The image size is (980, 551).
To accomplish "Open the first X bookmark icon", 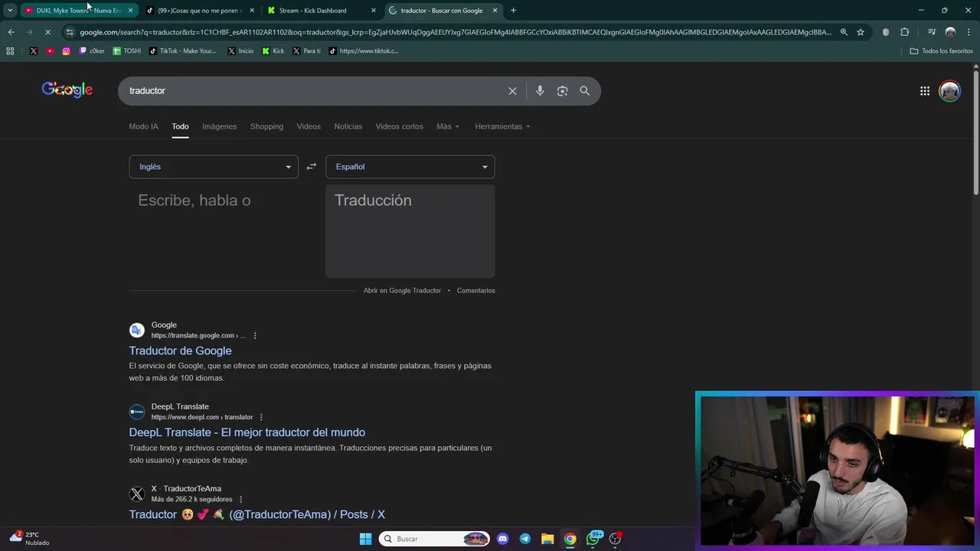I will tap(34, 51).
